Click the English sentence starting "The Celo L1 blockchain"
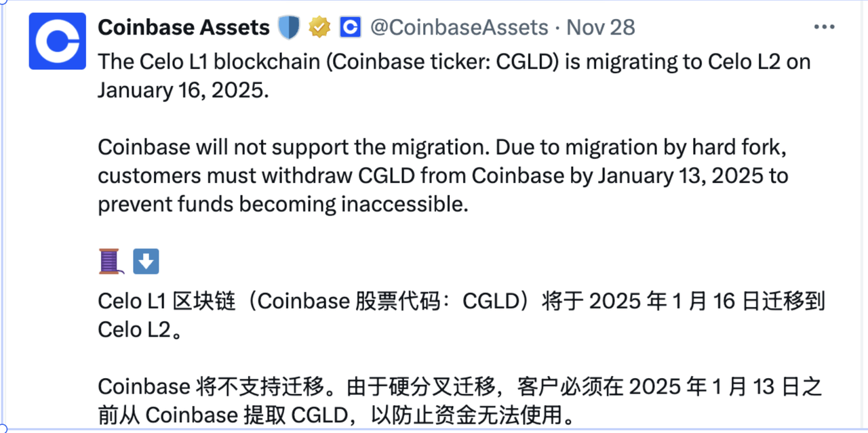 tap(453, 61)
